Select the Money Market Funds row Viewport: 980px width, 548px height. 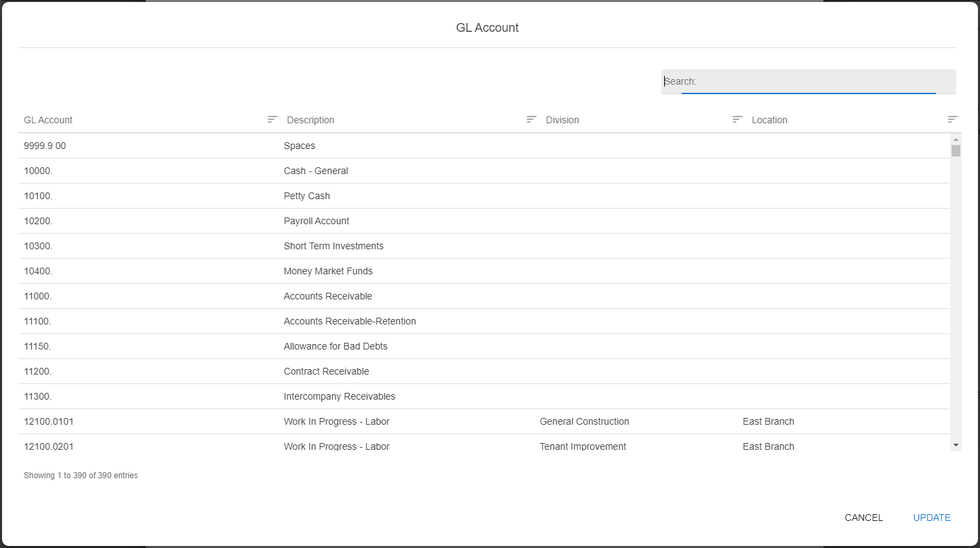pos(484,271)
